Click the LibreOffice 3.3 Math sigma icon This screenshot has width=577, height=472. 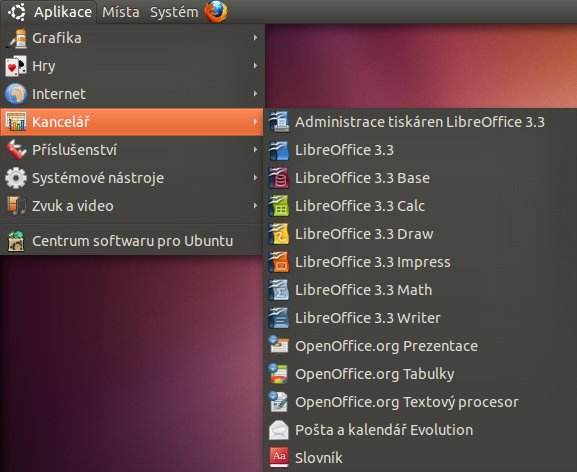pyautogui.click(x=279, y=290)
